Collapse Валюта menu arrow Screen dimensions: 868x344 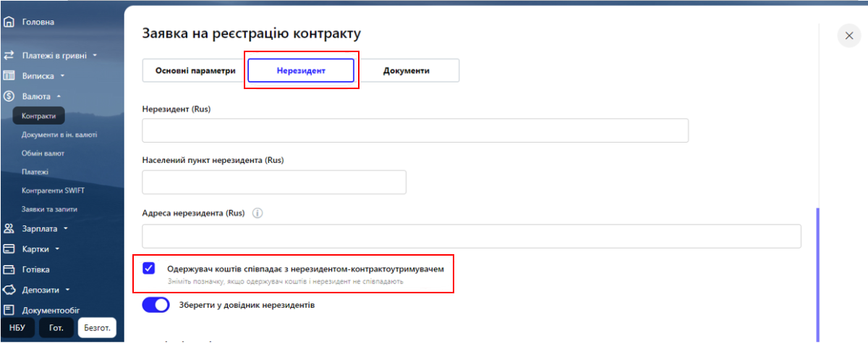[59, 96]
